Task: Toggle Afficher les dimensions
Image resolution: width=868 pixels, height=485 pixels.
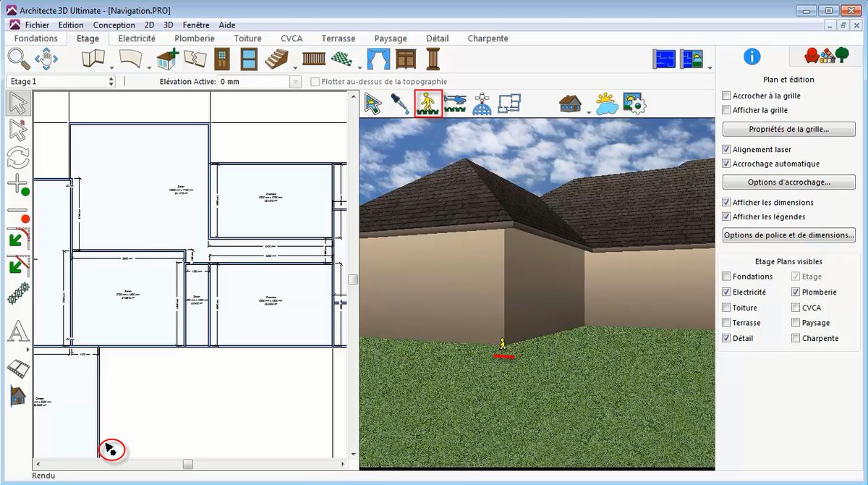Action: (x=727, y=202)
